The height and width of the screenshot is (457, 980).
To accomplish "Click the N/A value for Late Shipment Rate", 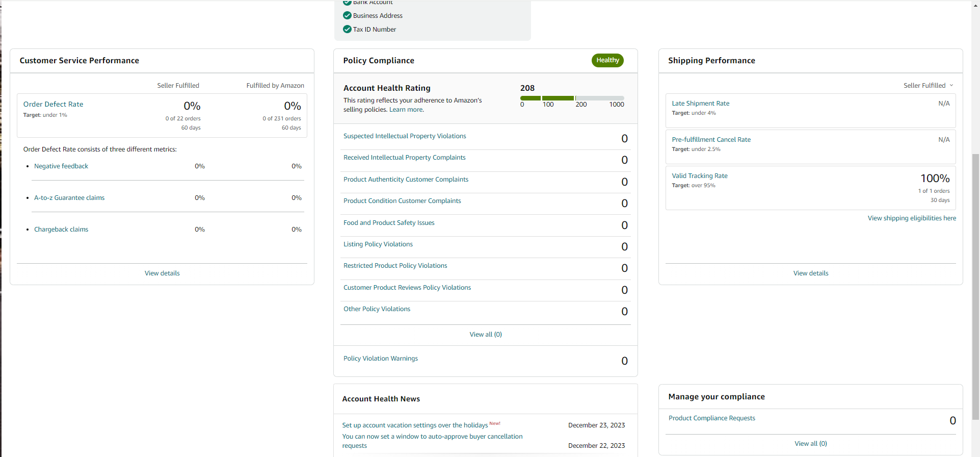I will pyautogui.click(x=944, y=104).
